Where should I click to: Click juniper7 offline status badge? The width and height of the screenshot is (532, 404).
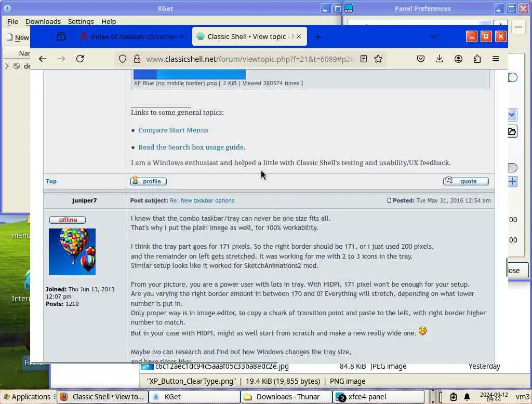pos(67,220)
